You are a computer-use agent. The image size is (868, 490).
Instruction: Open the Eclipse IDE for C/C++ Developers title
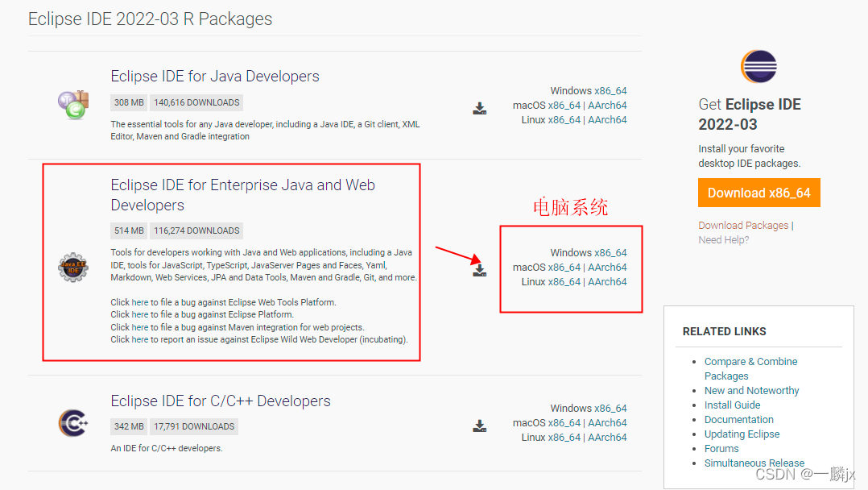221,401
